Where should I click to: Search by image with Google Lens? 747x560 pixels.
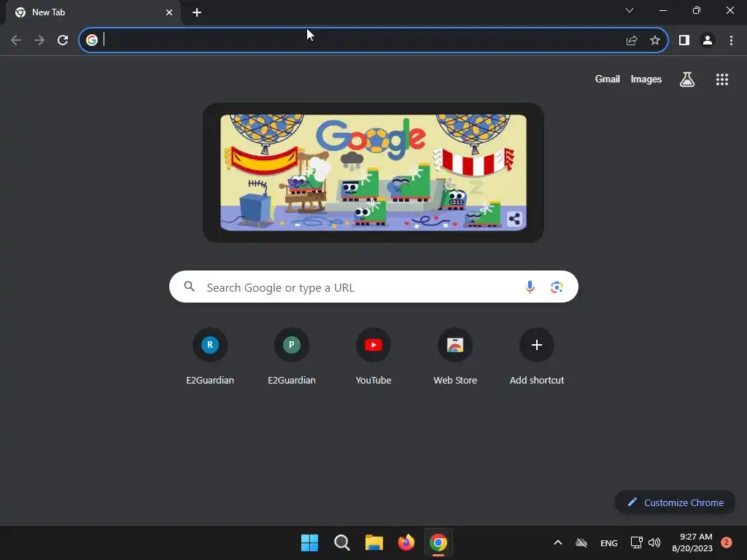pyautogui.click(x=557, y=287)
